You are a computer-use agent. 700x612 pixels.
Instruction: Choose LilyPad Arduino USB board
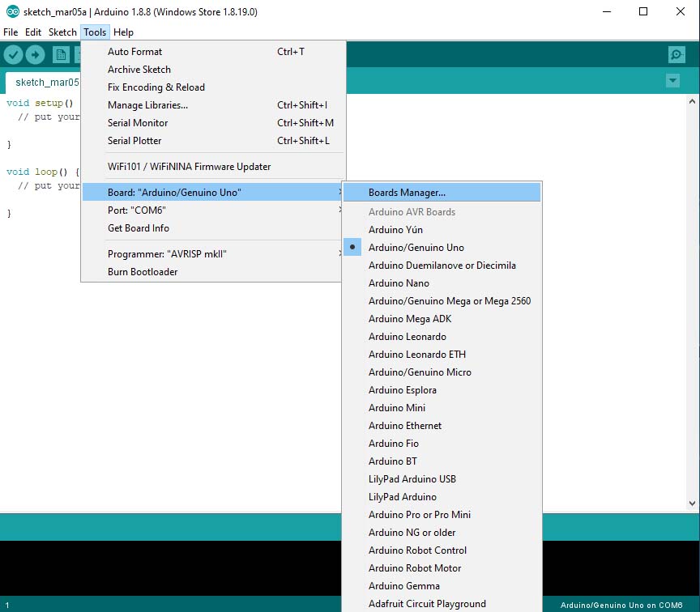(x=442, y=479)
